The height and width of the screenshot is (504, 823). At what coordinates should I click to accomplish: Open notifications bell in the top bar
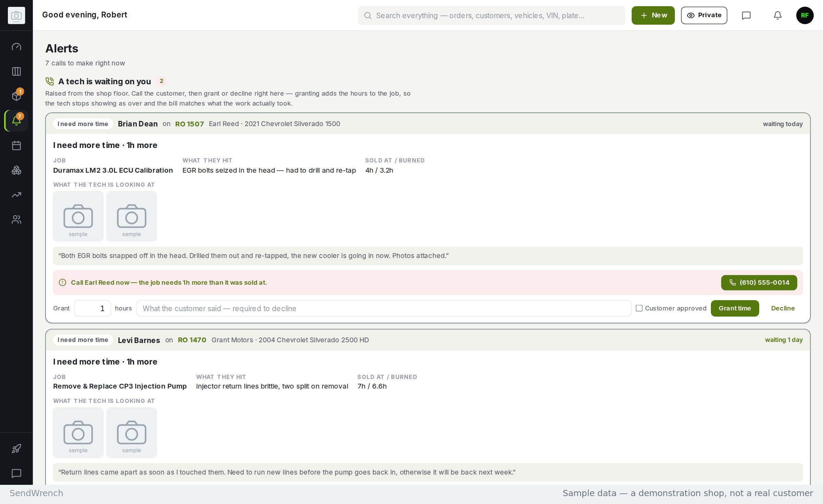pyautogui.click(x=777, y=15)
